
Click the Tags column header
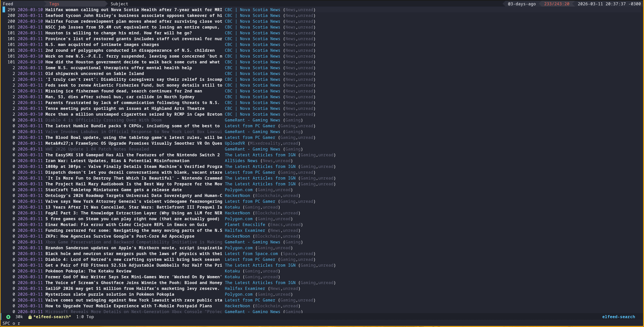coord(54,4)
